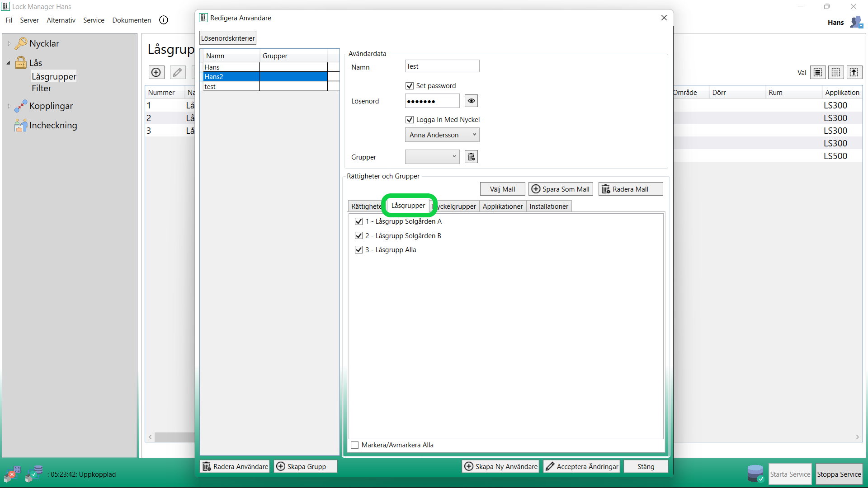Select user test in the user list
Screen dimensions: 868x488
pos(265,86)
